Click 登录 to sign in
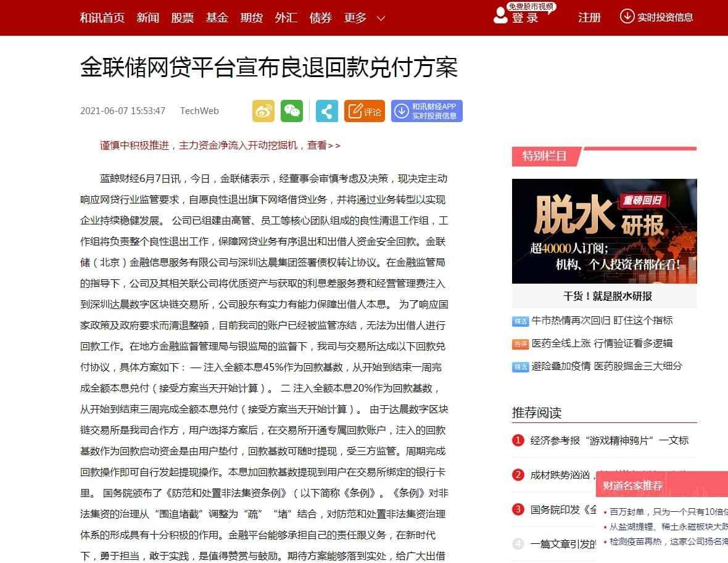Image resolution: width=728 pixels, height=563 pixels. (525, 18)
